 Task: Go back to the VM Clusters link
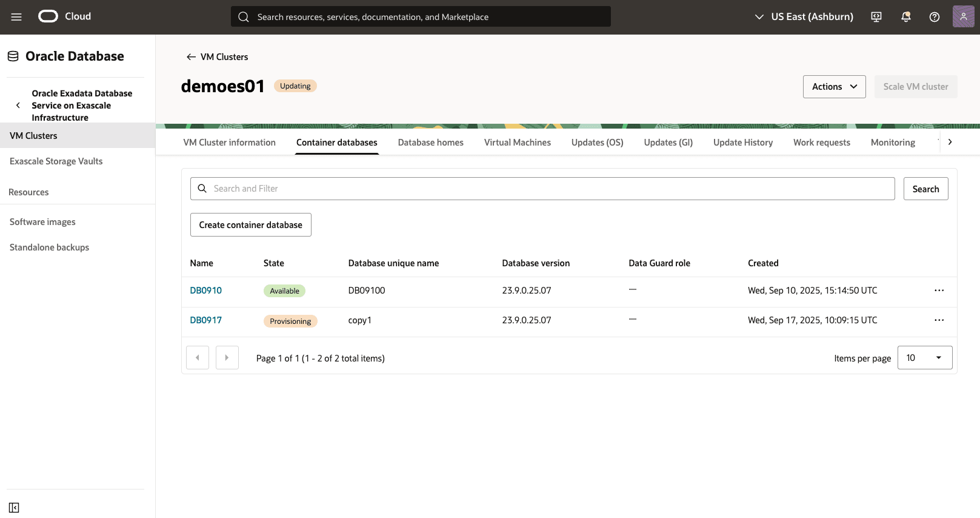[x=224, y=57]
